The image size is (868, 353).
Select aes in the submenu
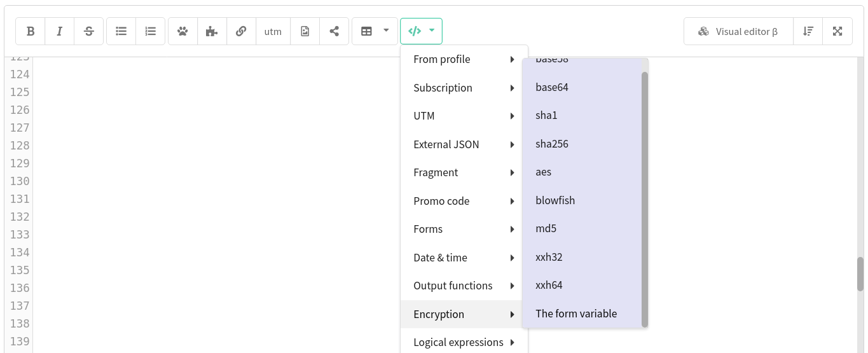[x=582, y=172]
